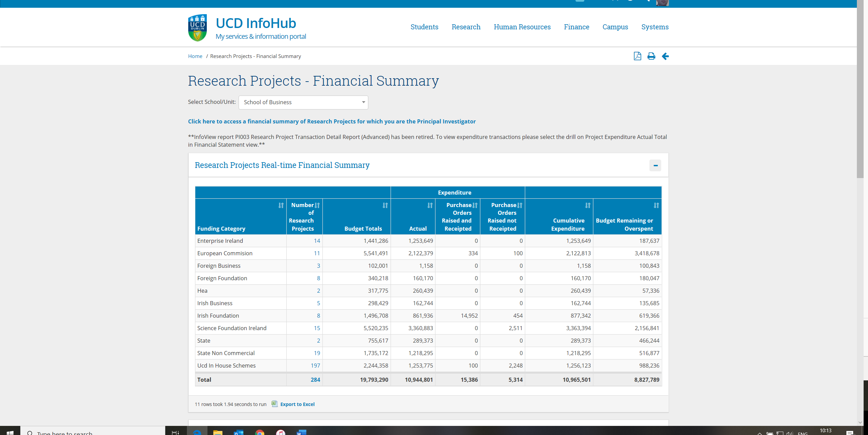Select the Science Foundation Ireland row label
Viewport: 868px width, 435px height.
pyautogui.click(x=232, y=328)
